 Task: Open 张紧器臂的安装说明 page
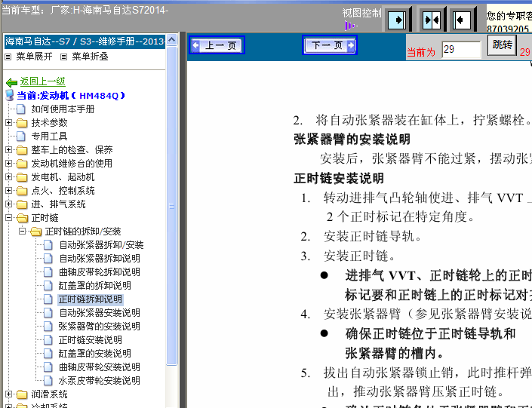click(x=99, y=327)
